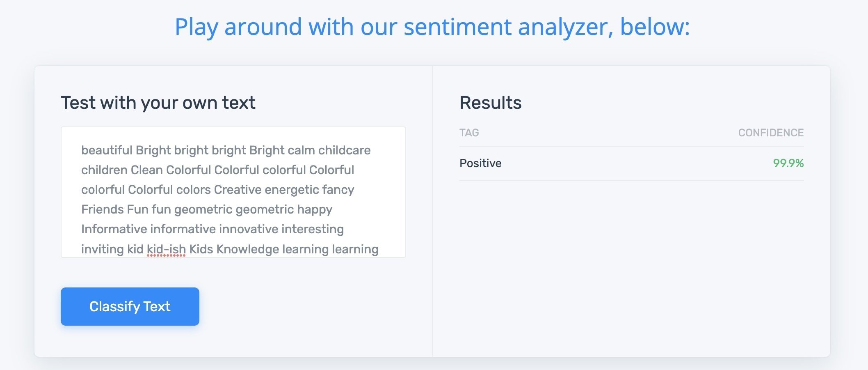Screen dimensions: 868x370
Task: Click the sentiment analyzer page title
Action: click(x=432, y=27)
